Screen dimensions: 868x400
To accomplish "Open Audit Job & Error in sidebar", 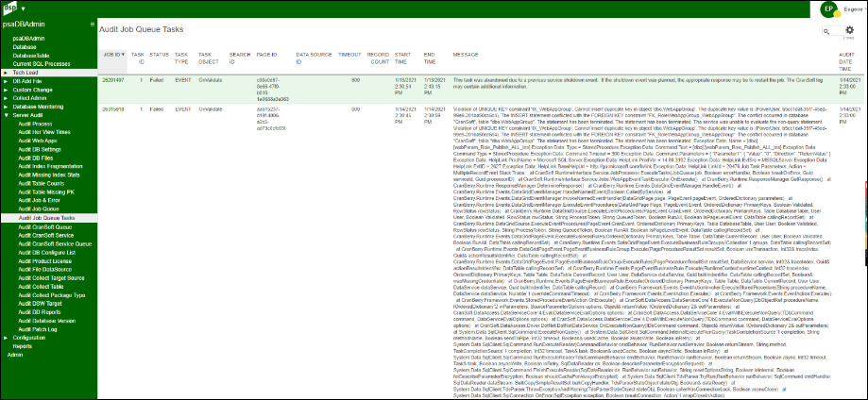I will pyautogui.click(x=39, y=201).
